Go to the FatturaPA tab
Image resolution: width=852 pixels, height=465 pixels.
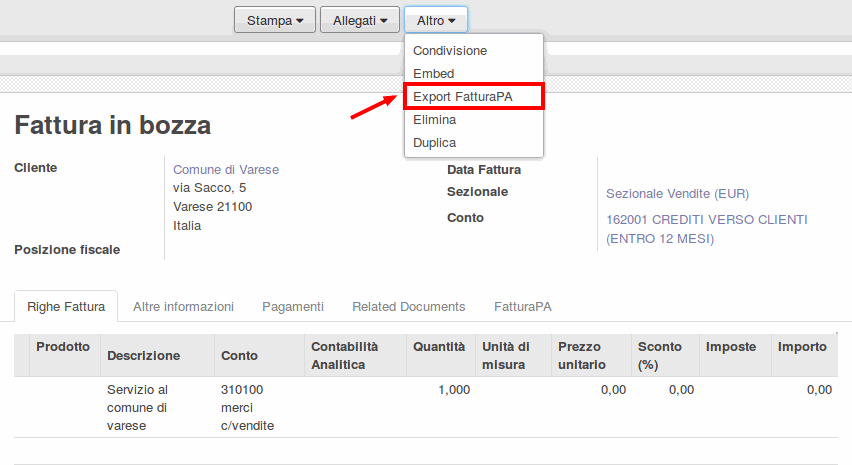pyautogui.click(x=522, y=307)
